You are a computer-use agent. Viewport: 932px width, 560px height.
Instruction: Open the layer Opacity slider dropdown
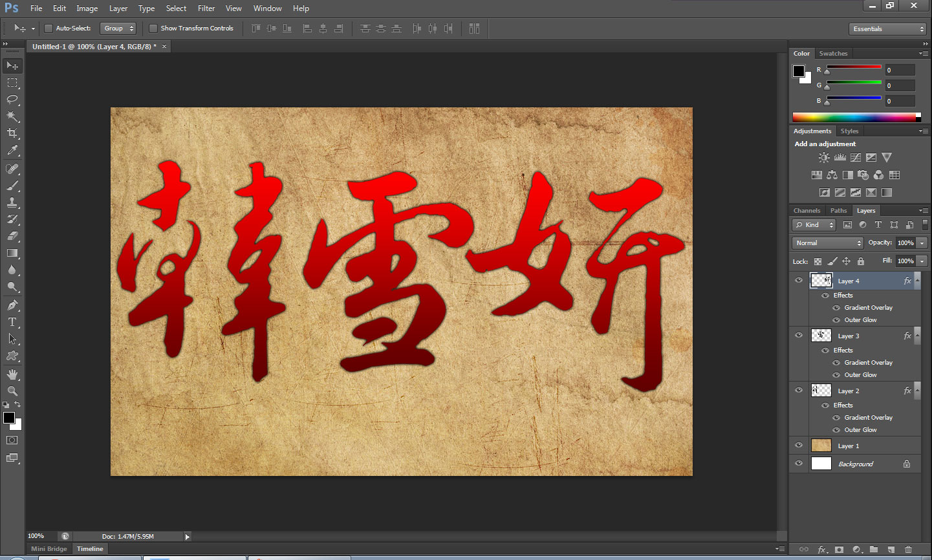(922, 243)
